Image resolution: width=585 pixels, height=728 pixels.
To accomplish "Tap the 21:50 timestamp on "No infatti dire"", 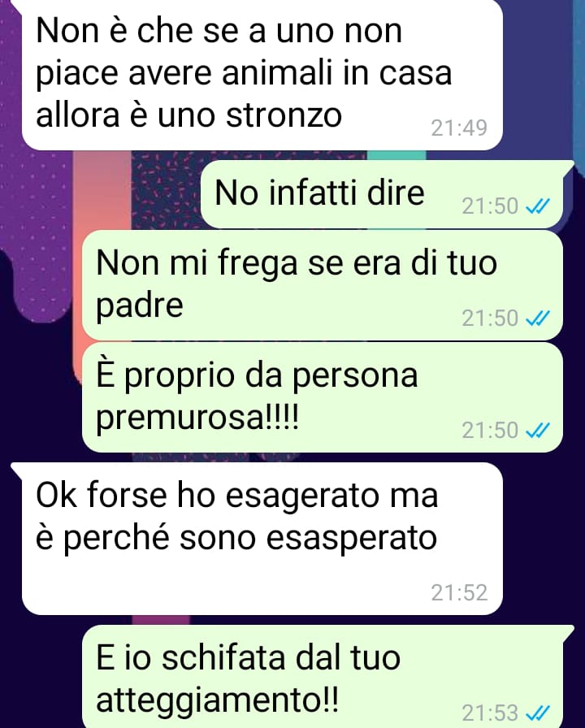I will click(490, 206).
